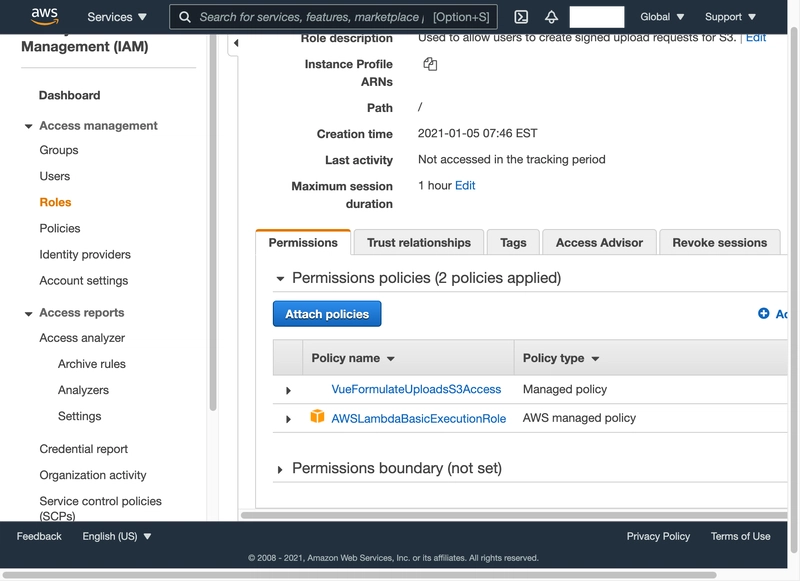Open Identity providers page

click(85, 254)
